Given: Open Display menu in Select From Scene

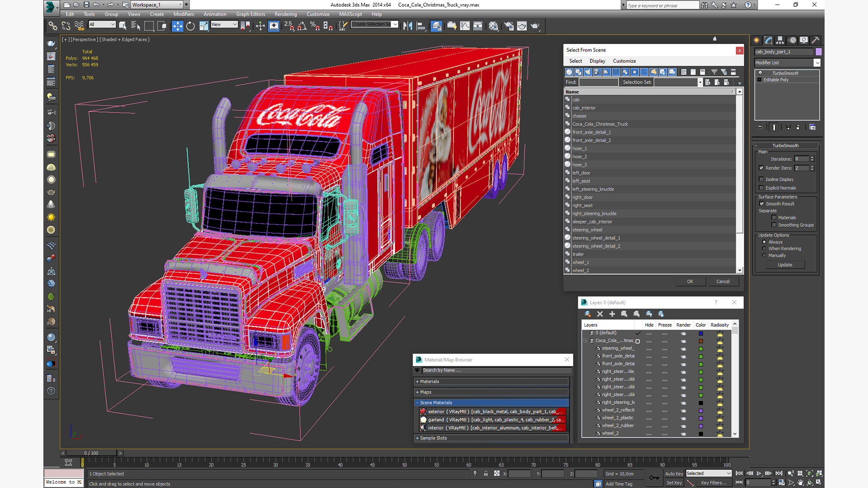Looking at the screenshot, I should pyautogui.click(x=597, y=61).
